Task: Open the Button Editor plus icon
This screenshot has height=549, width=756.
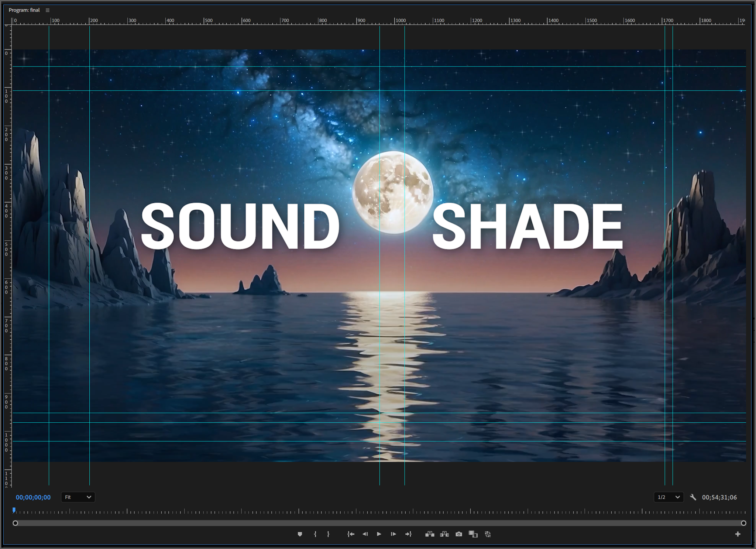Action: [x=738, y=534]
